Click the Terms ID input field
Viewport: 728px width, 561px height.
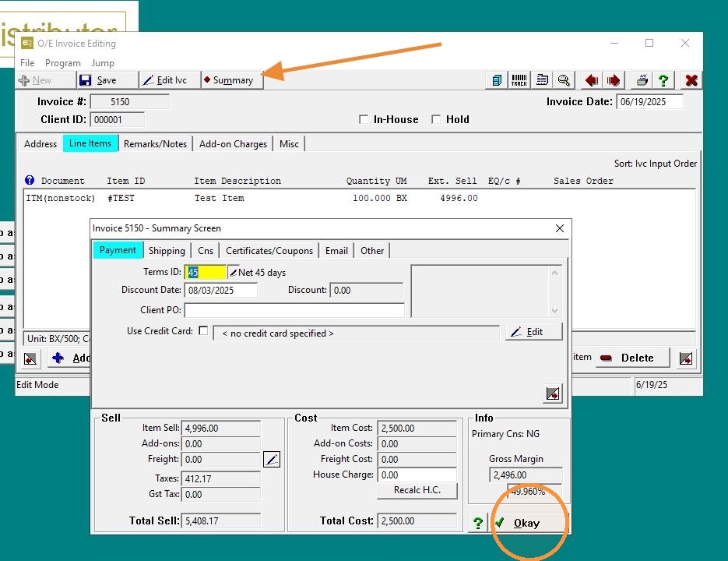pos(206,273)
